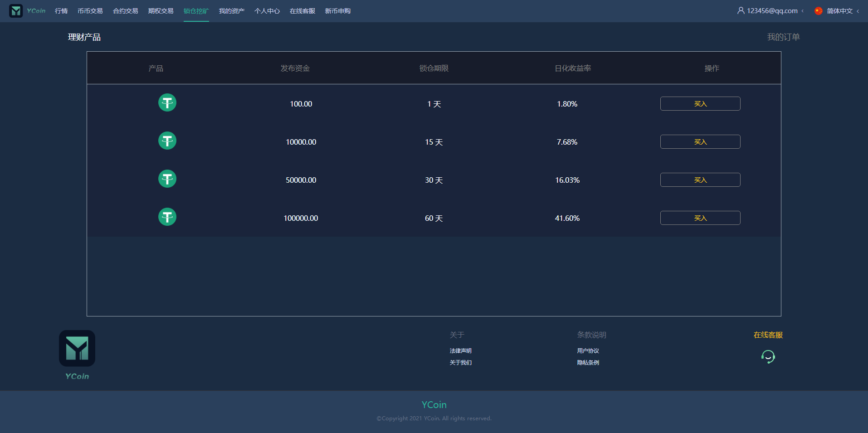Image resolution: width=868 pixels, height=433 pixels.
Task: Click the Tether icon in the 60-day row
Action: [167, 217]
